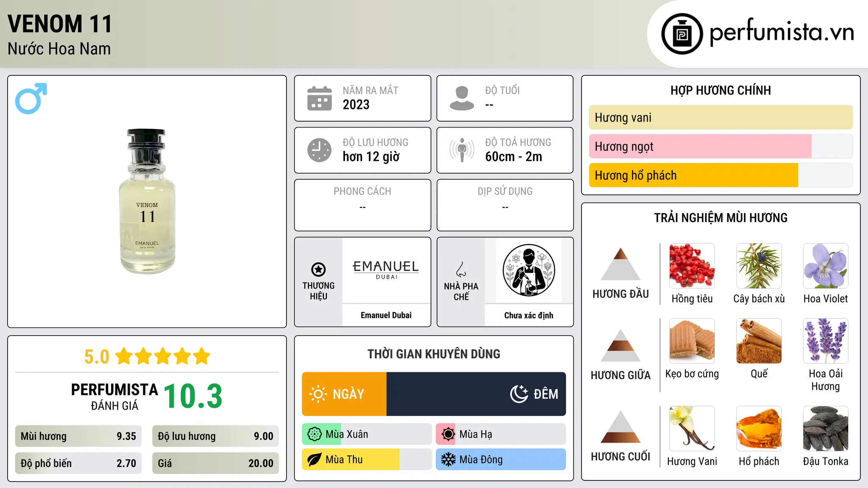Click the sillage icon beside Độ toả hương
Image resolution: width=868 pixels, height=488 pixels.
pyautogui.click(x=462, y=150)
